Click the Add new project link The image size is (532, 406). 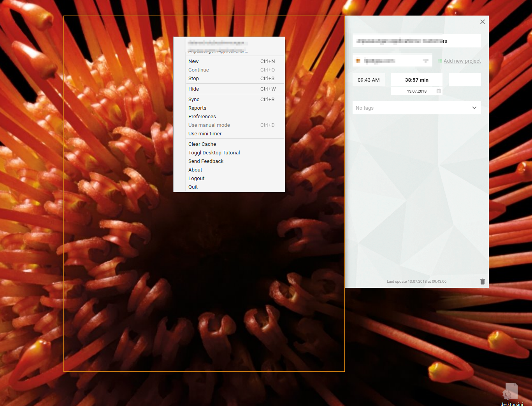pyautogui.click(x=462, y=61)
